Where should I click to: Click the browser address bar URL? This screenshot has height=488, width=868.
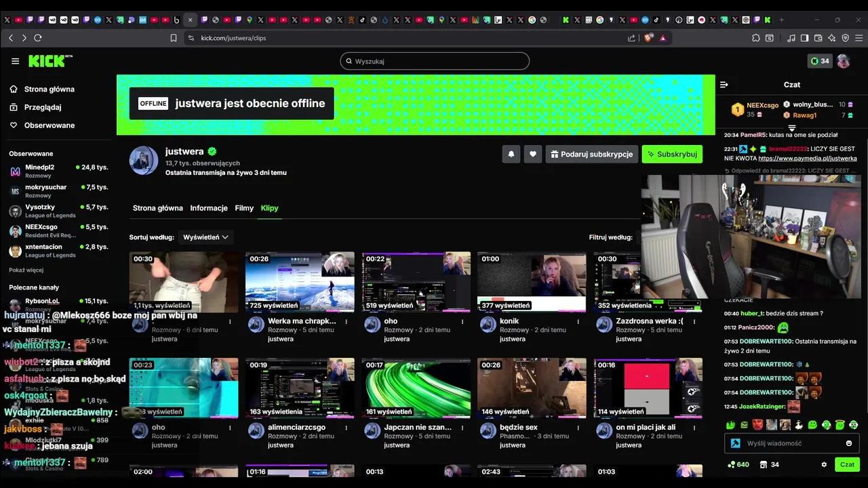pos(233,38)
